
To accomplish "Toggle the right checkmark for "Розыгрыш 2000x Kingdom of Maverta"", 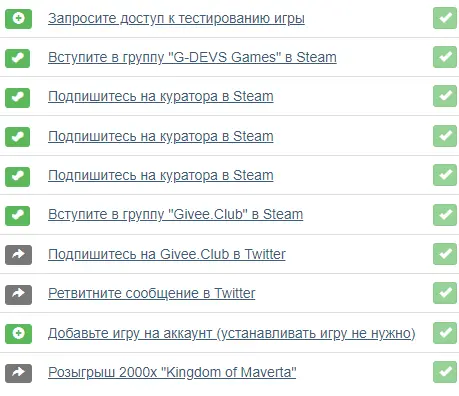I will [445, 372].
